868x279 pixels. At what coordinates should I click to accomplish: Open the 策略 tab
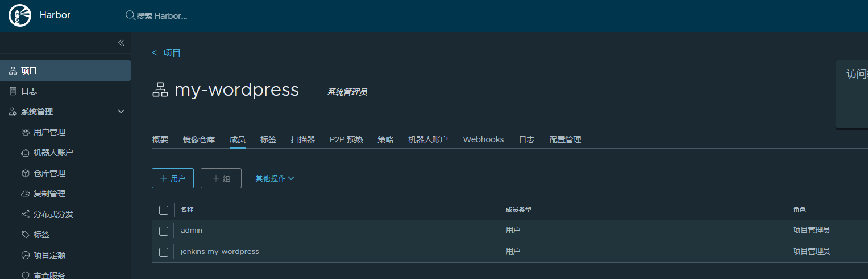pyautogui.click(x=385, y=139)
